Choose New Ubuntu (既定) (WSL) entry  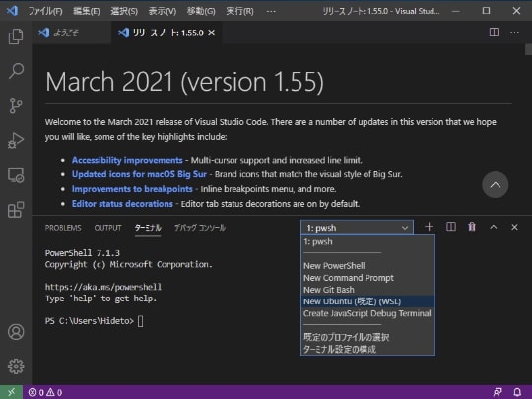[x=367, y=301]
